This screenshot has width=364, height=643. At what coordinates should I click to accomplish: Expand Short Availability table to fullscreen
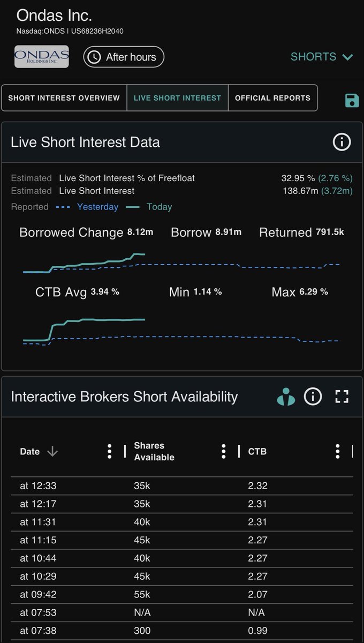pos(342,397)
